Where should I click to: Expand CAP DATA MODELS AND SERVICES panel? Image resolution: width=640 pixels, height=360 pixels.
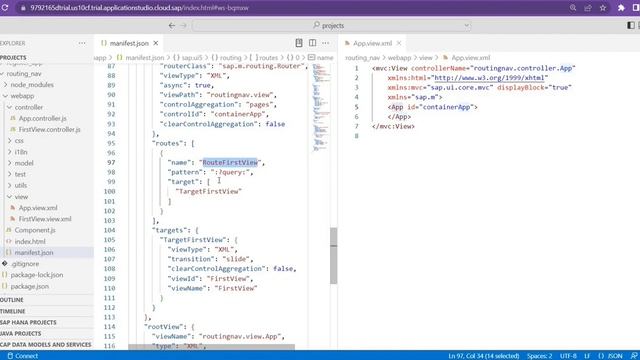[x=46, y=344]
